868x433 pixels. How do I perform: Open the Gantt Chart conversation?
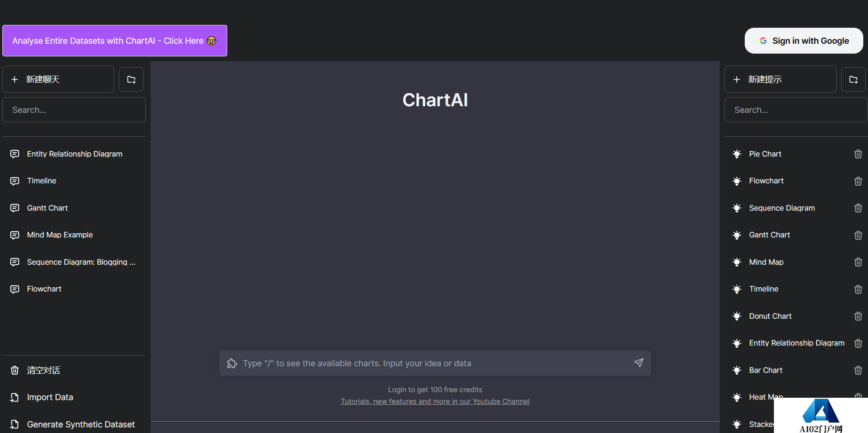tap(74, 208)
